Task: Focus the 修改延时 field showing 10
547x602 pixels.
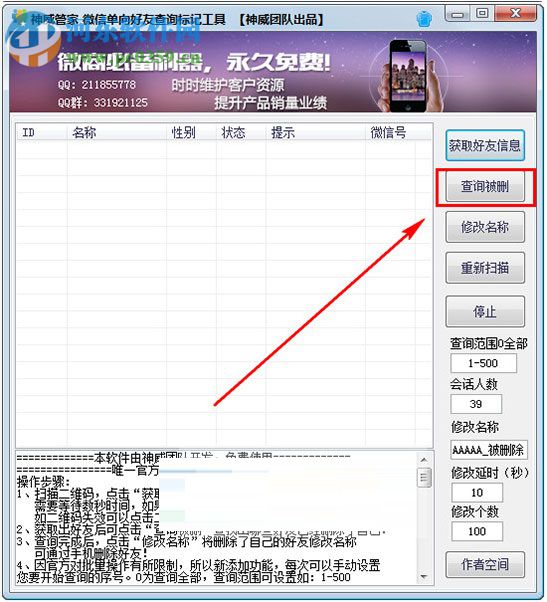Action: 477,493
